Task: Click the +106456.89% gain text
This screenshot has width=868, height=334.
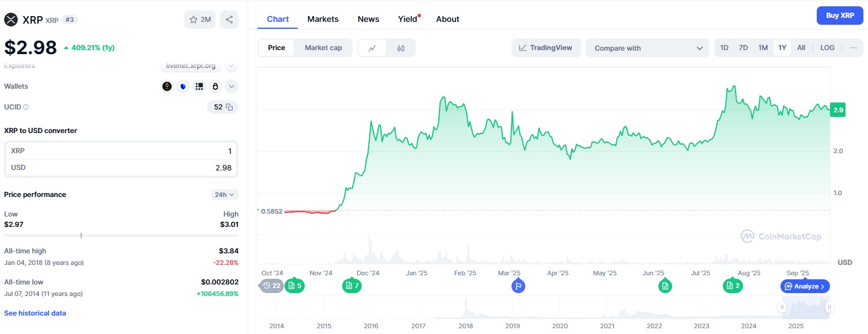Action: pos(217,294)
